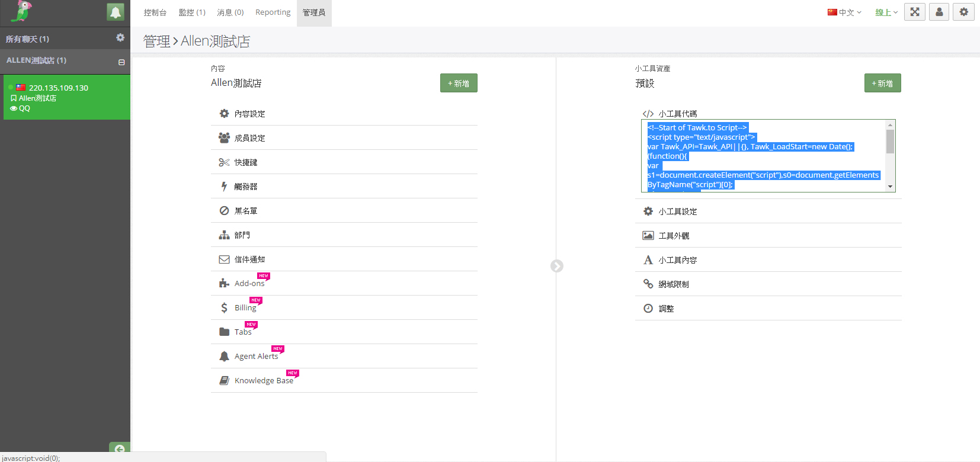Screen dimensions: 980x462
Task: Open 信件通知 envelope icon
Action: tap(224, 259)
